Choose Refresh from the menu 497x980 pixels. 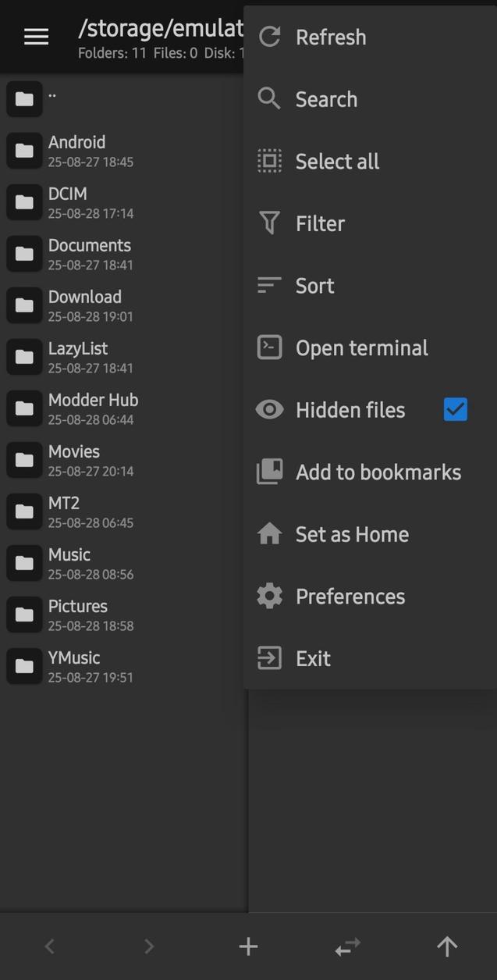(x=370, y=37)
